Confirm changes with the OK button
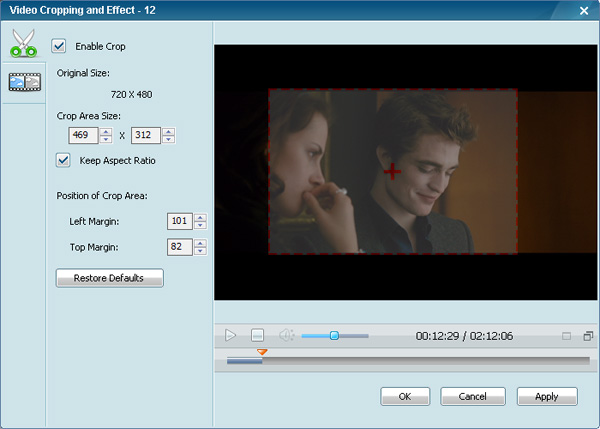The image size is (600, 429). 405,396
